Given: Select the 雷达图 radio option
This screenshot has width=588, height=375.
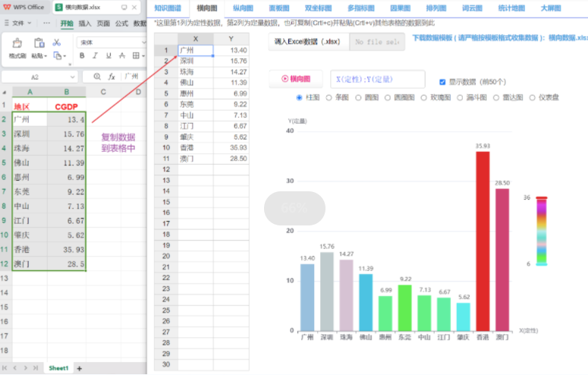Looking at the screenshot, I should pos(496,98).
